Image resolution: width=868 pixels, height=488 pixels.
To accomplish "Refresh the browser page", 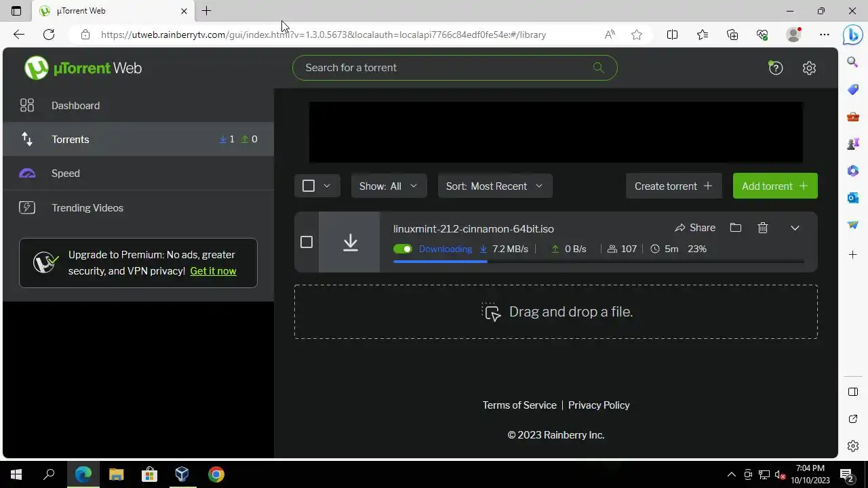I will (49, 35).
